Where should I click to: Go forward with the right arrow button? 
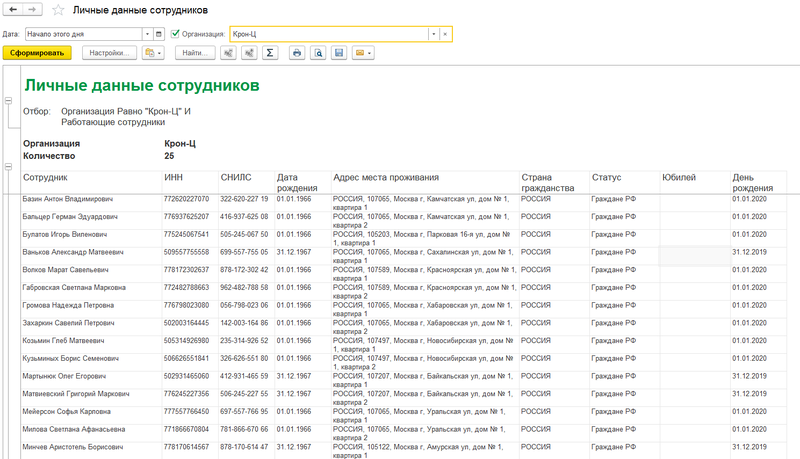tap(32, 10)
